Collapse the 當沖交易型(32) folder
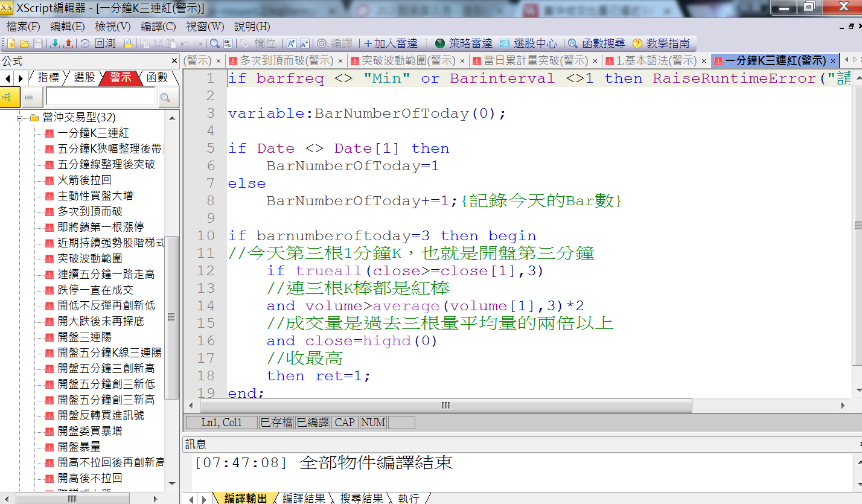862x504 pixels. tap(20, 118)
